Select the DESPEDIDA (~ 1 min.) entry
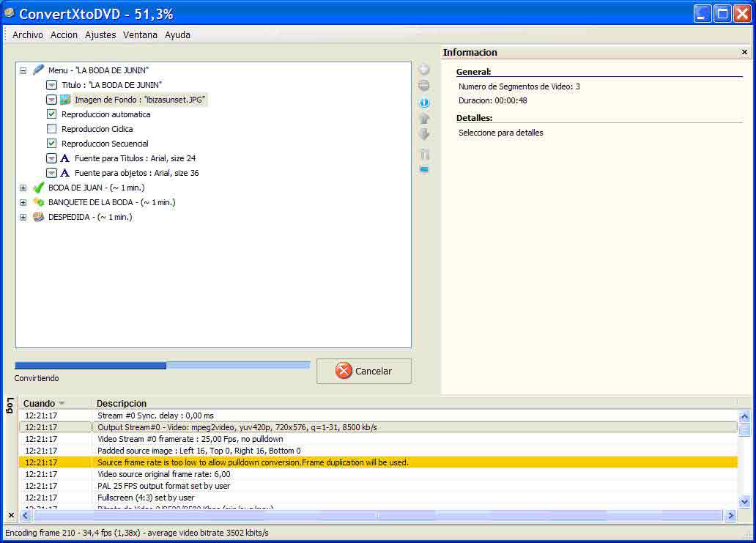The width and height of the screenshot is (756, 543). [90, 217]
